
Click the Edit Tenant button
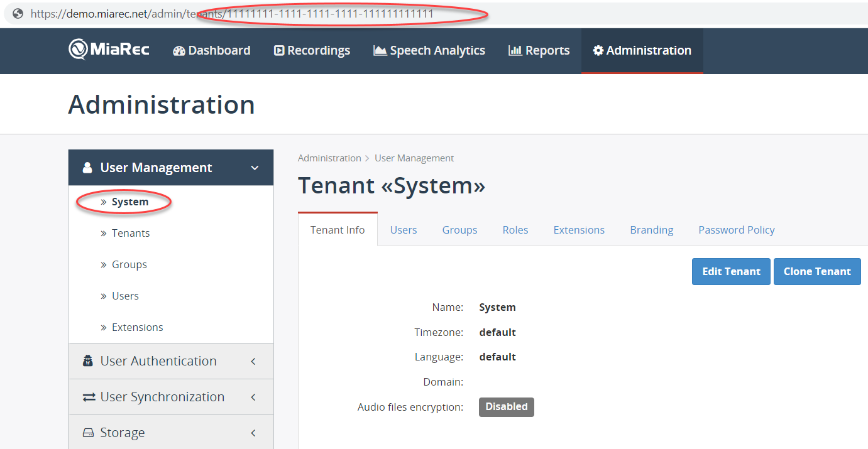pyautogui.click(x=731, y=271)
